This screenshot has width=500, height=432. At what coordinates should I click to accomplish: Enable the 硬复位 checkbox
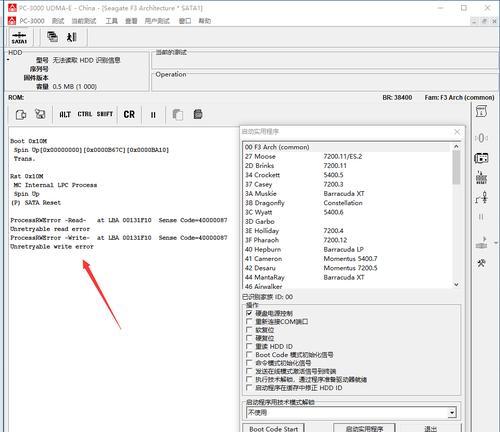249,338
